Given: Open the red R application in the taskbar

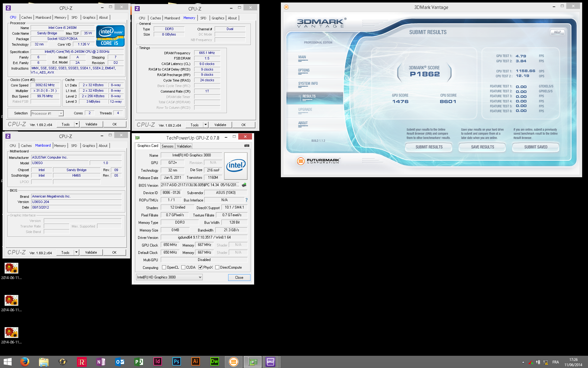Looking at the screenshot, I should tap(82, 362).
